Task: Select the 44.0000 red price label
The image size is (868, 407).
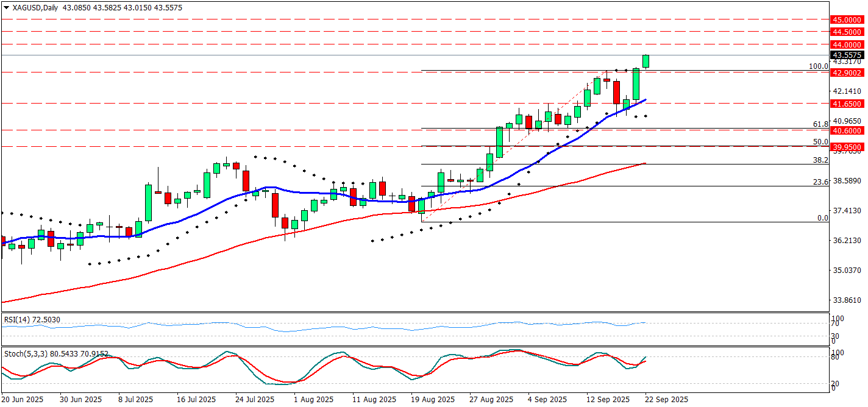Action: (847, 44)
